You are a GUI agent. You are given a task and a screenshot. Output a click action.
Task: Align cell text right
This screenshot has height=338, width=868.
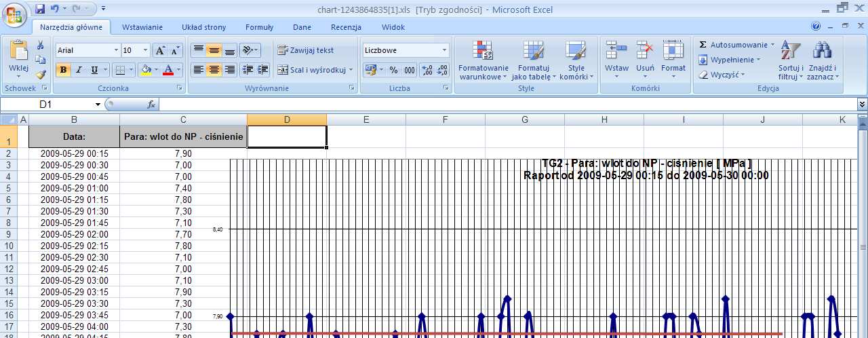click(229, 70)
